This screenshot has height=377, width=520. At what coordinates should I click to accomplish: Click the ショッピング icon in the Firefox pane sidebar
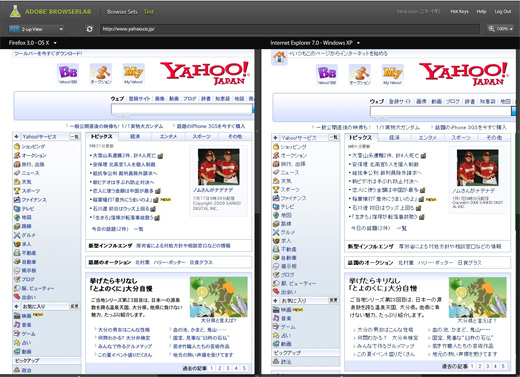pyautogui.click(x=17, y=146)
